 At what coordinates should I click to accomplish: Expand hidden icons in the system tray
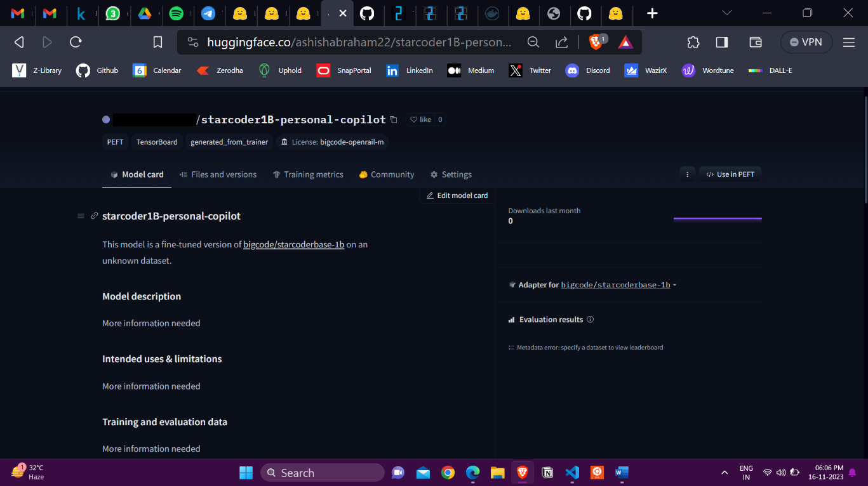pos(724,472)
